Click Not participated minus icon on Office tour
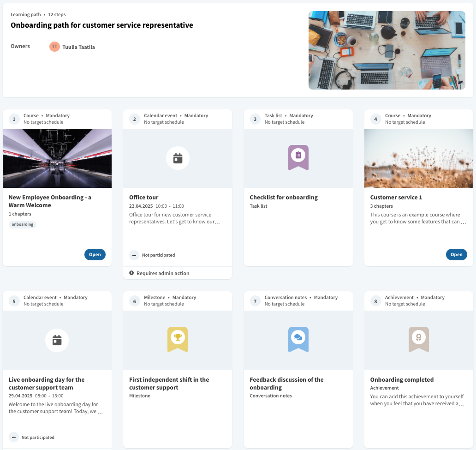Viewport: 476px width, 450px height. [134, 255]
